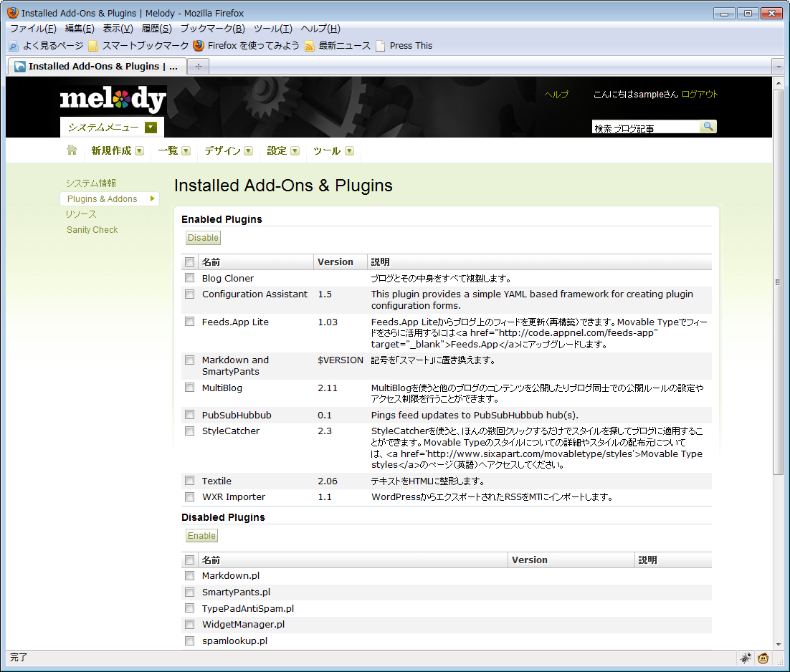
Task: Toggle select-all checkbox in Enabled Plugins header
Action: (x=189, y=261)
